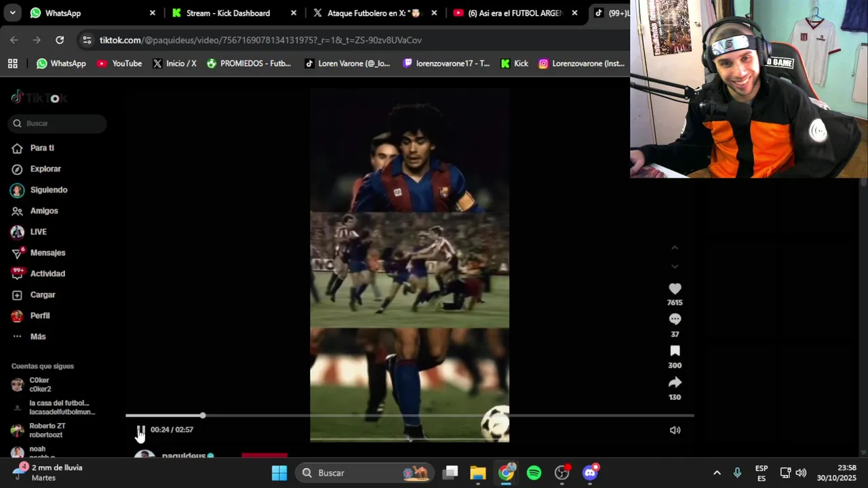Share the video with the arrow icon
This screenshot has height=488, width=868.
point(675,382)
